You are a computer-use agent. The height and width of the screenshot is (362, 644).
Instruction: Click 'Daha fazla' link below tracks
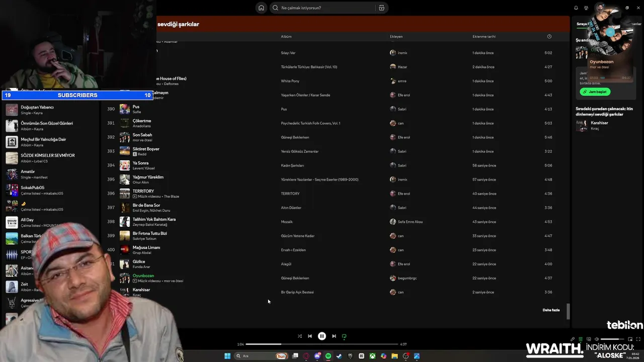(551, 310)
